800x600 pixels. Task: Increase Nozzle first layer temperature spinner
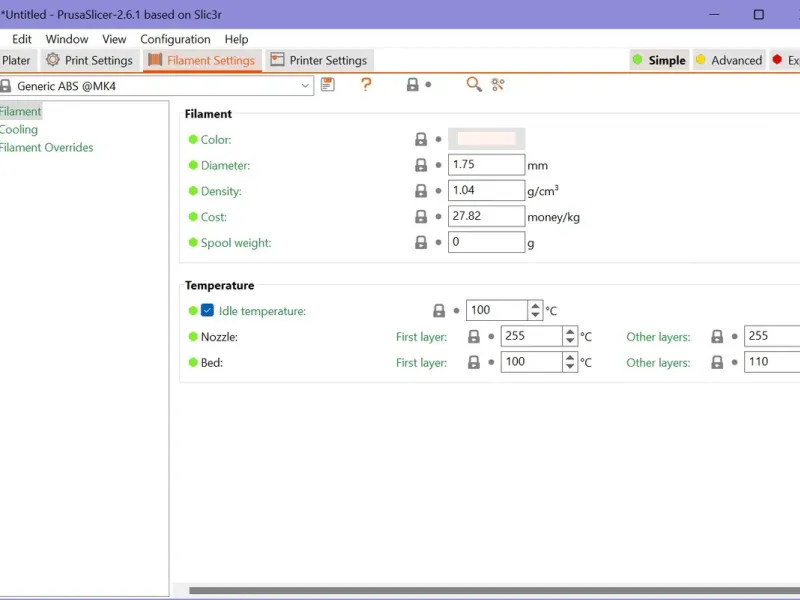(x=570, y=332)
